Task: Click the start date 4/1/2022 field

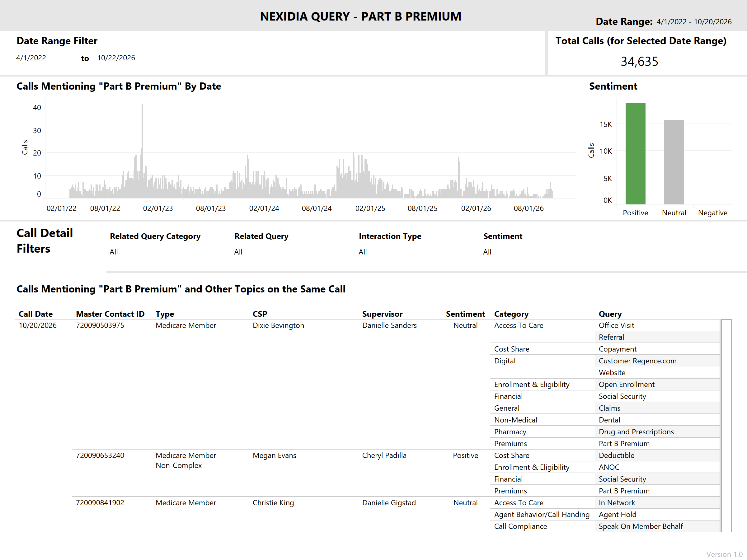Action: point(31,58)
